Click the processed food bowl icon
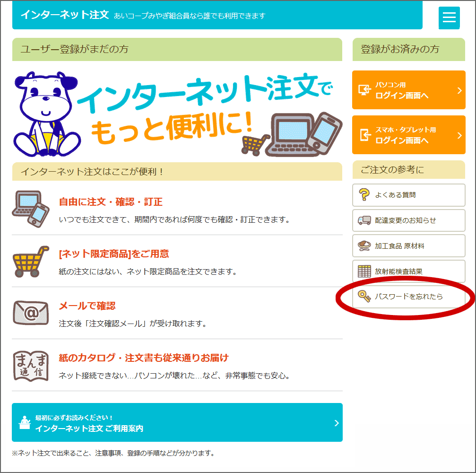 [364, 245]
